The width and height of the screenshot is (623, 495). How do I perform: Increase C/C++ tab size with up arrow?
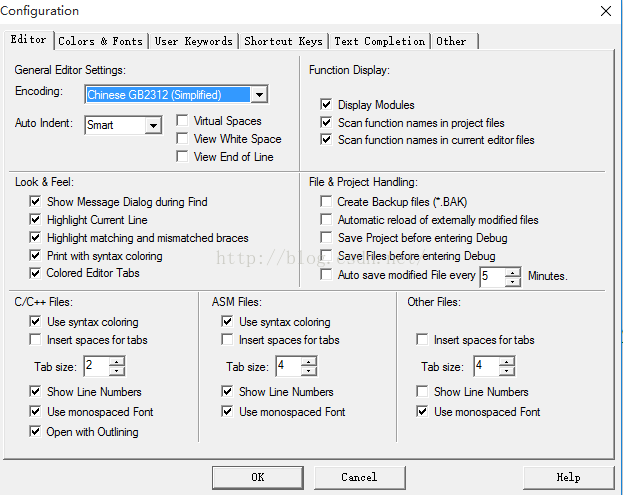pos(117,362)
